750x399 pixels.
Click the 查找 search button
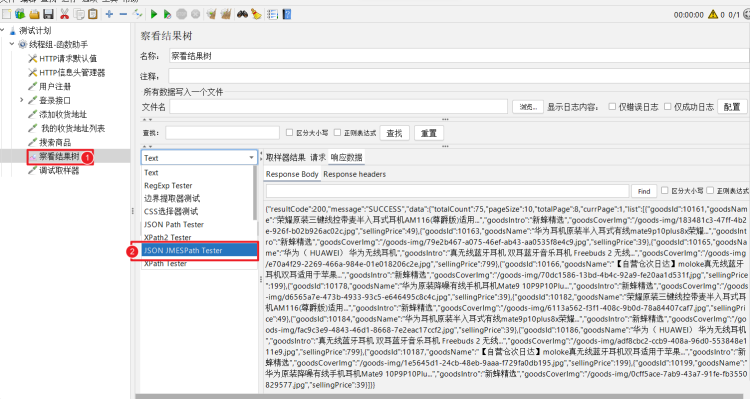coord(394,133)
